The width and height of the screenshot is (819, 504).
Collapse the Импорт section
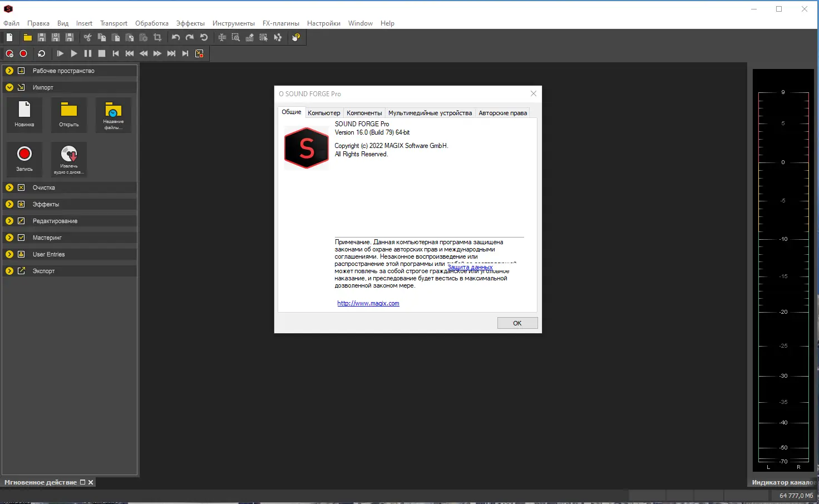point(9,87)
